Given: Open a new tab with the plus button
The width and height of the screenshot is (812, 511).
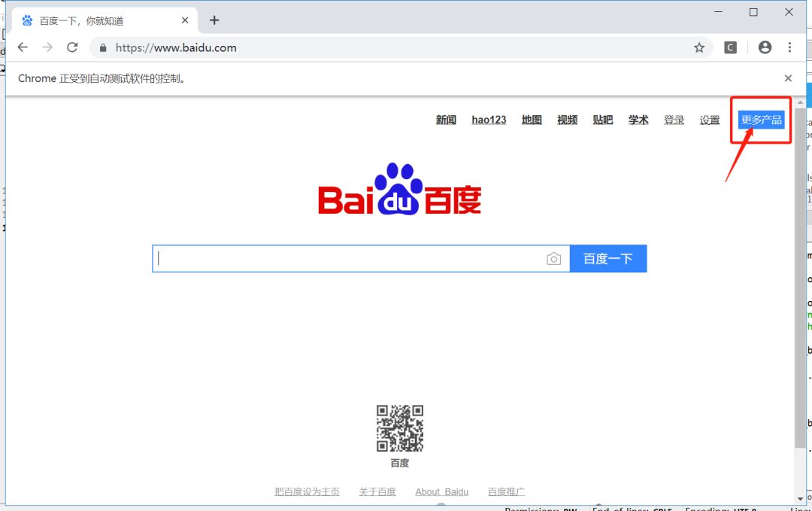Looking at the screenshot, I should pyautogui.click(x=214, y=20).
